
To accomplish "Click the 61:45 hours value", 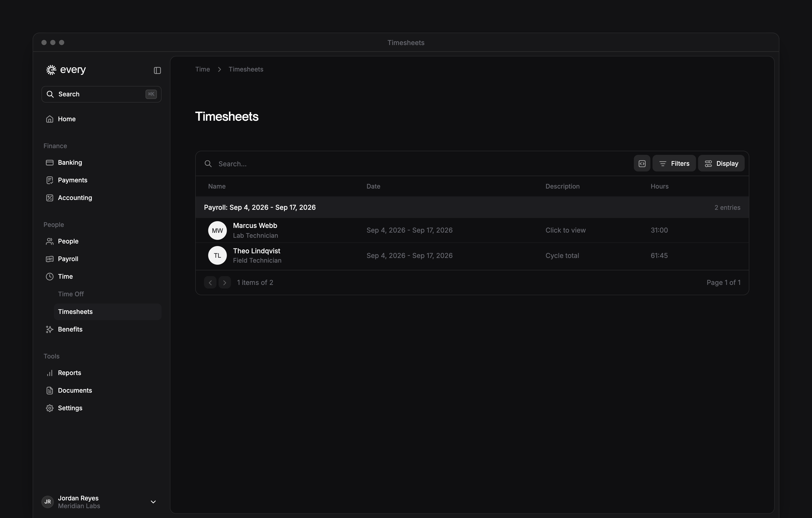I will point(659,256).
